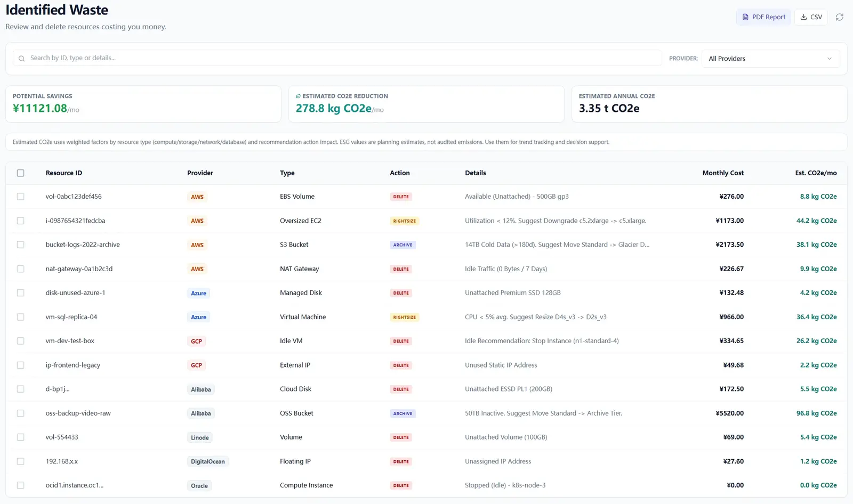
Task: Click the provider dropdown chevron arrow
Action: pos(830,59)
